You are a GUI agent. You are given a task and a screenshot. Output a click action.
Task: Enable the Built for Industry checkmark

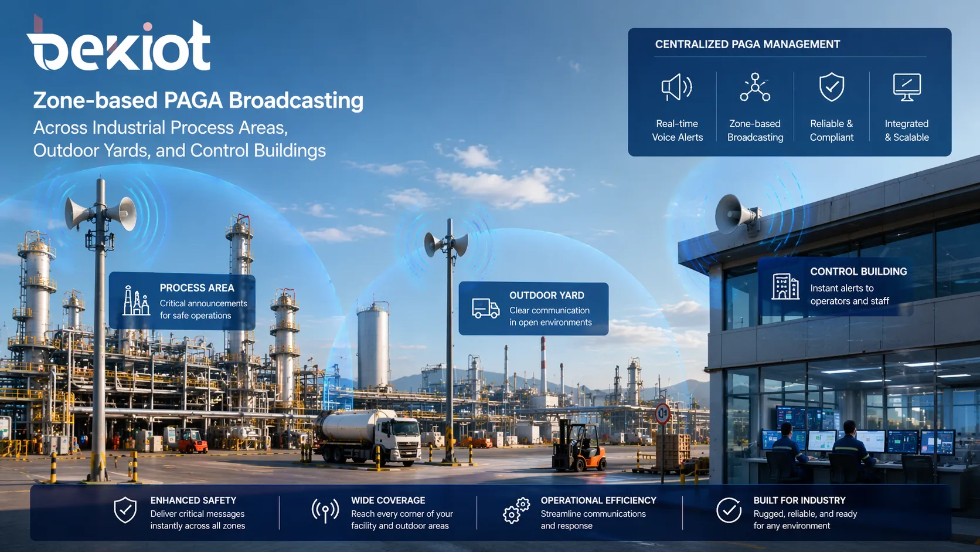727,511
